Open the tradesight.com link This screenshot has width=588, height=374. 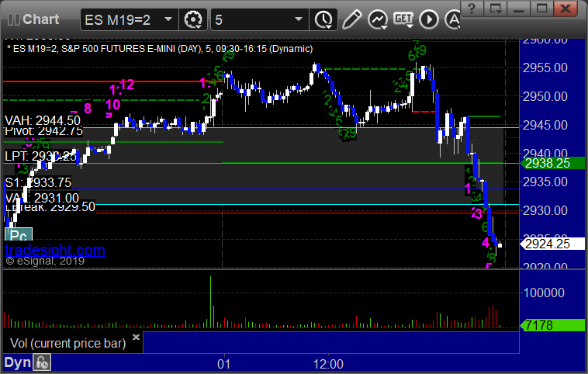pyautogui.click(x=55, y=250)
